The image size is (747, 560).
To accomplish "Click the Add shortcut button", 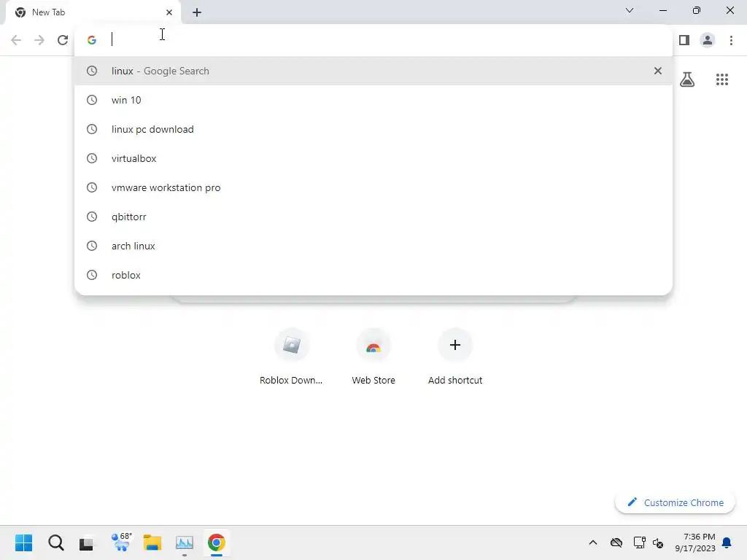I will [x=455, y=356].
